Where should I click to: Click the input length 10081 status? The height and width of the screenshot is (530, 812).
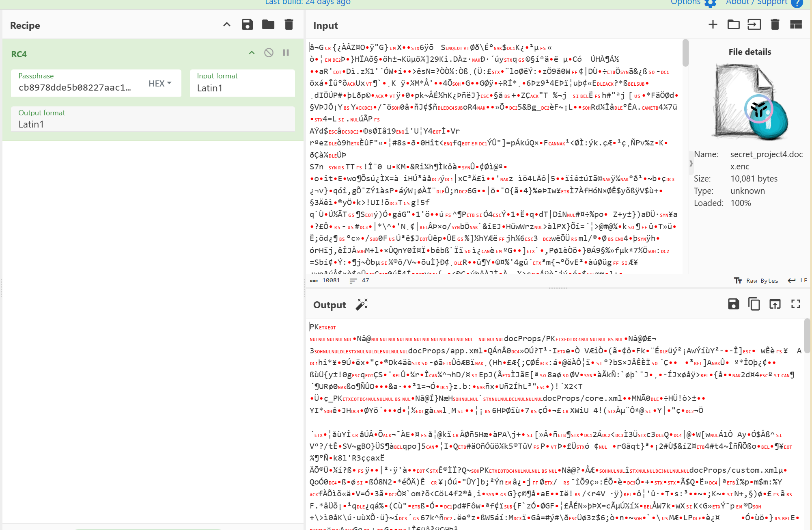click(x=325, y=280)
